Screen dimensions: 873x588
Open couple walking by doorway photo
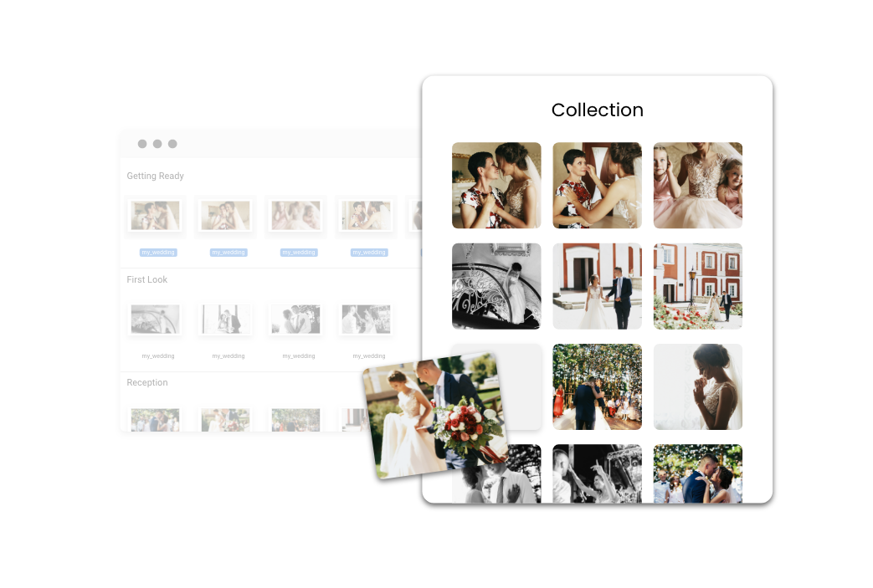597,286
